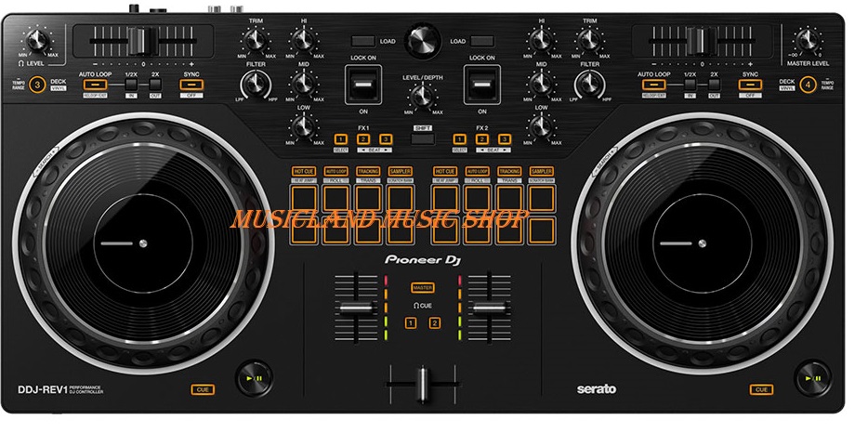Touch the right jog wheel platter
868x446 pixels.
[702, 243]
